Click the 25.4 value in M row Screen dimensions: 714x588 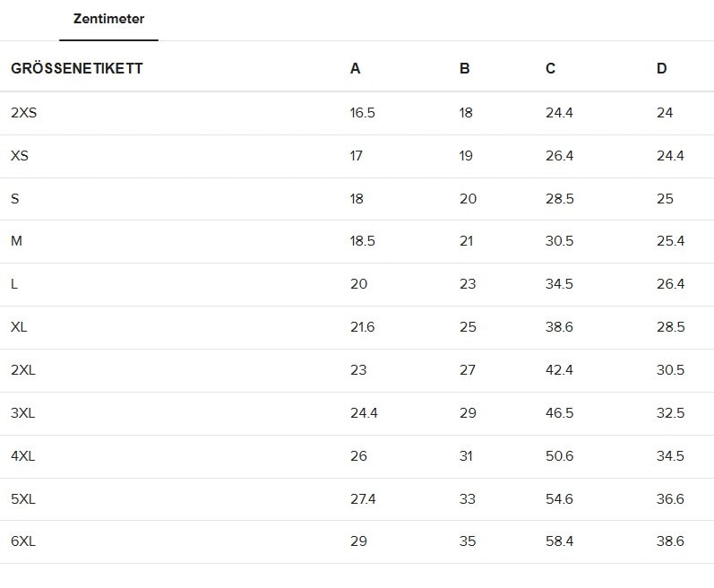click(670, 241)
